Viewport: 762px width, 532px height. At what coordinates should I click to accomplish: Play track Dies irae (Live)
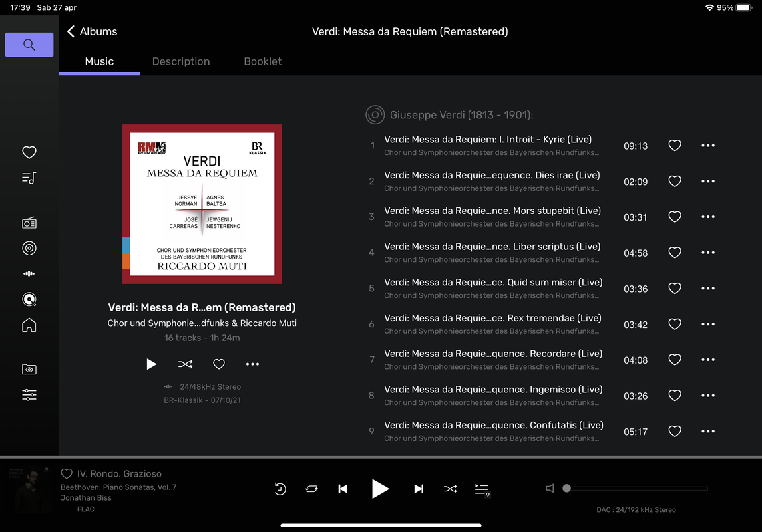pos(492,176)
